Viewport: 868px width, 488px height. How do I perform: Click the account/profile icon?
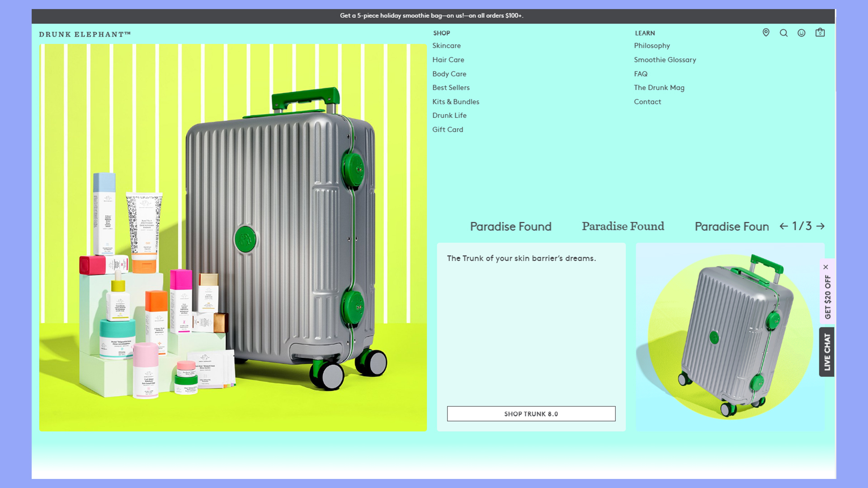(x=802, y=33)
